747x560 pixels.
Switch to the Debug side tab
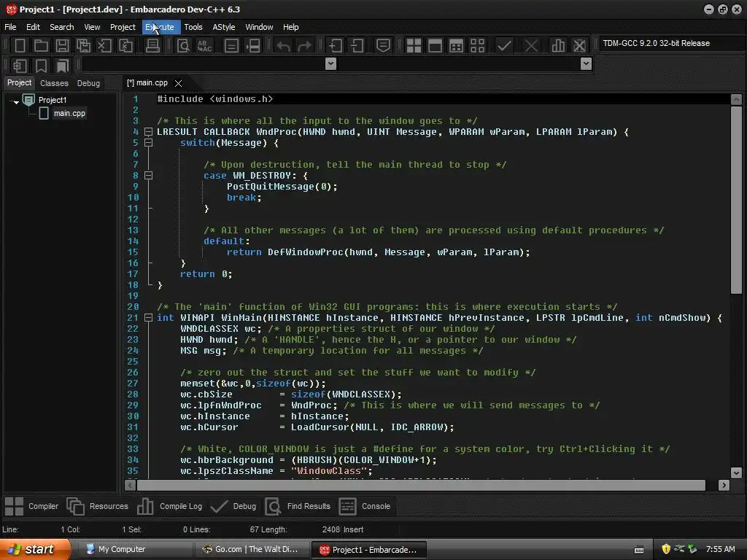(x=88, y=83)
